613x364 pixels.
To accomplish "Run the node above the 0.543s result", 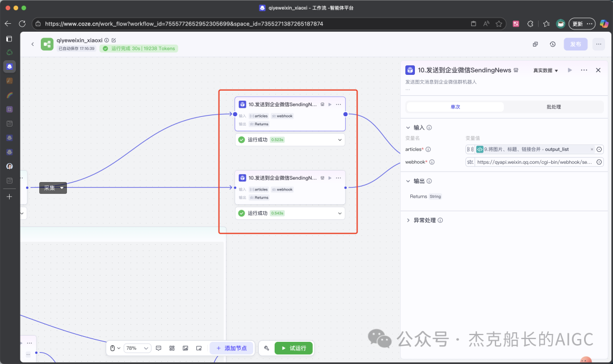I will (330, 177).
